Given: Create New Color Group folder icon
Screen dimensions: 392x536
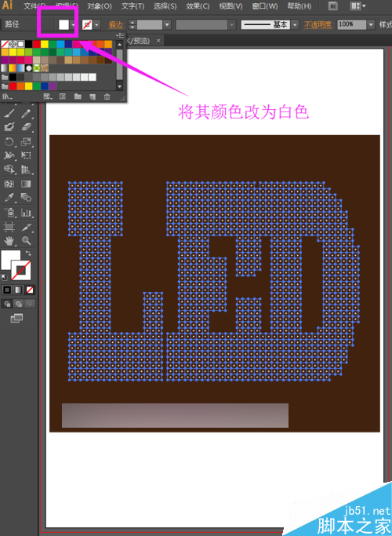Looking at the screenshot, I should (78, 97).
